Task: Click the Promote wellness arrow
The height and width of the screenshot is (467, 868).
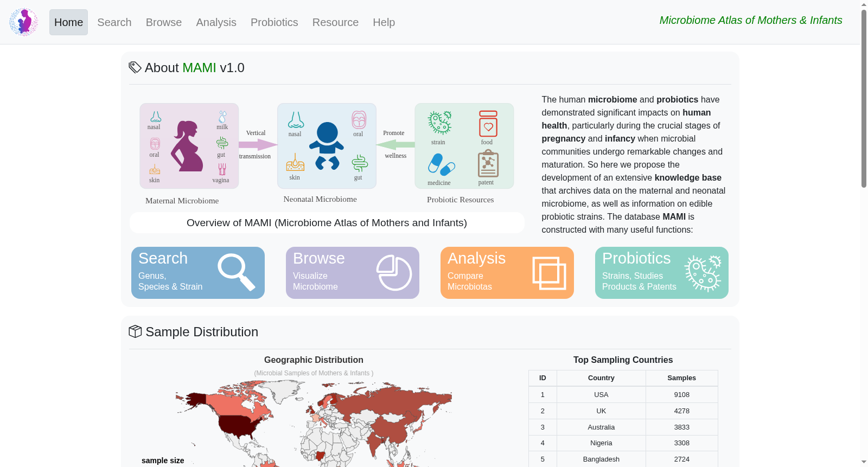Action: (395, 145)
